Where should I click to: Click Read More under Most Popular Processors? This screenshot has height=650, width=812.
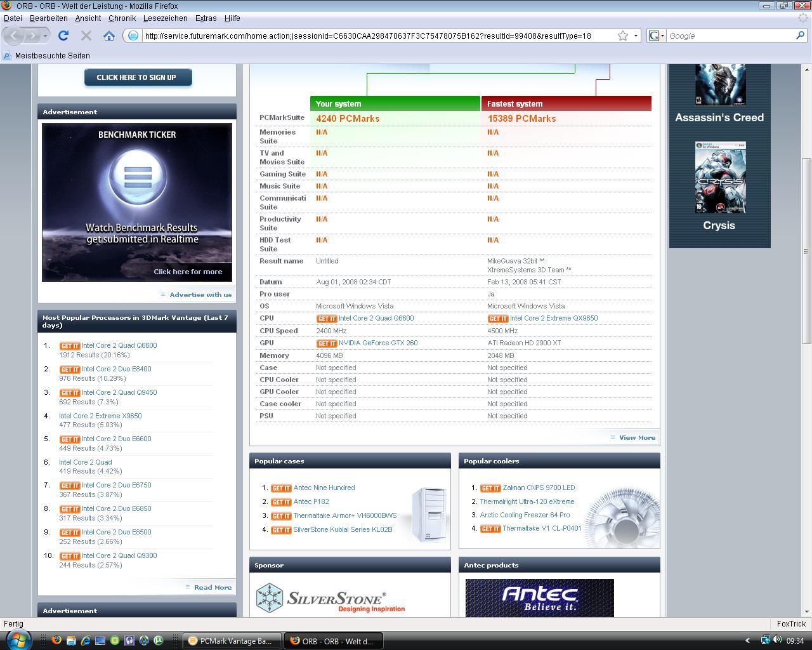213,587
